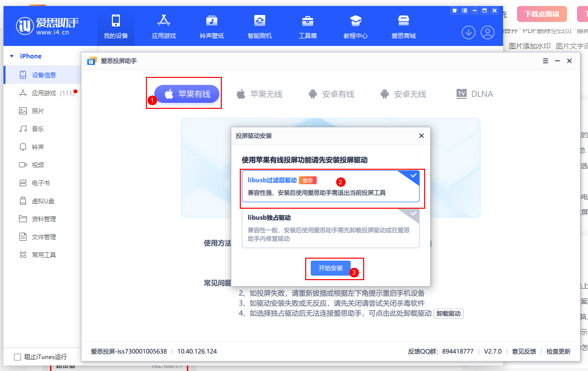The width and height of the screenshot is (588, 371).
Task: Click the 卸载驱动 button
Action: tap(449, 314)
